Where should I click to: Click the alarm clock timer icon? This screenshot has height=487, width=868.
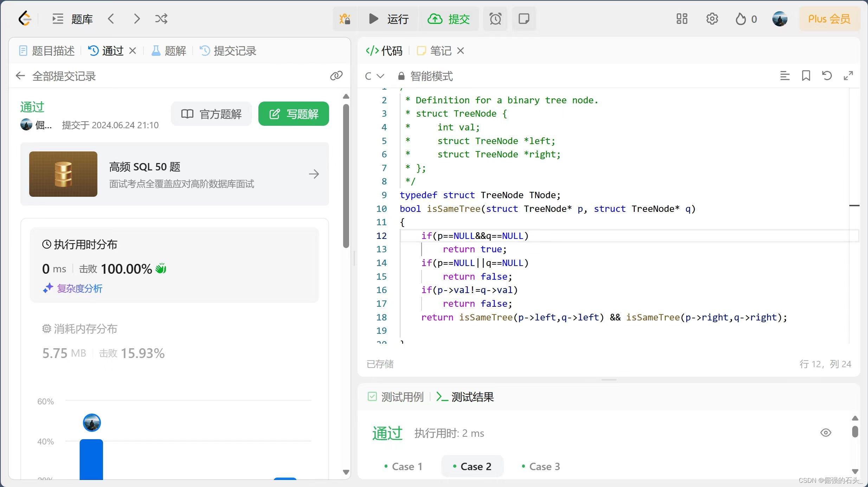(495, 19)
